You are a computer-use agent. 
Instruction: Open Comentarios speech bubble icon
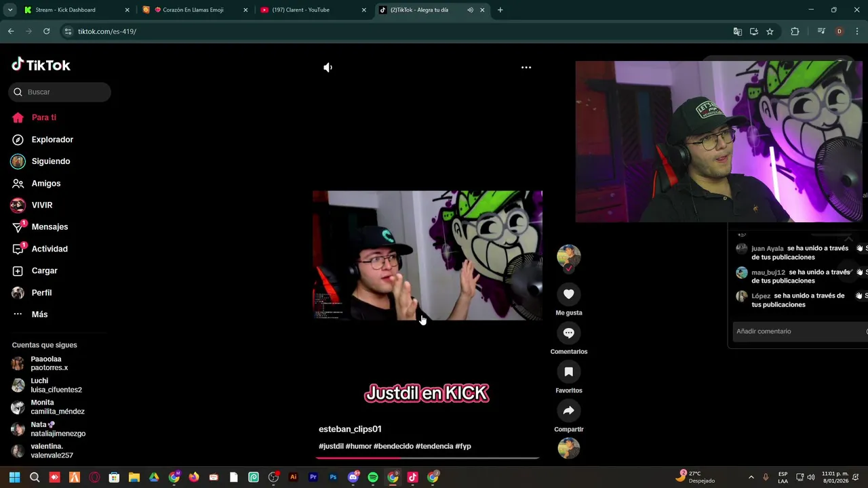click(x=568, y=333)
